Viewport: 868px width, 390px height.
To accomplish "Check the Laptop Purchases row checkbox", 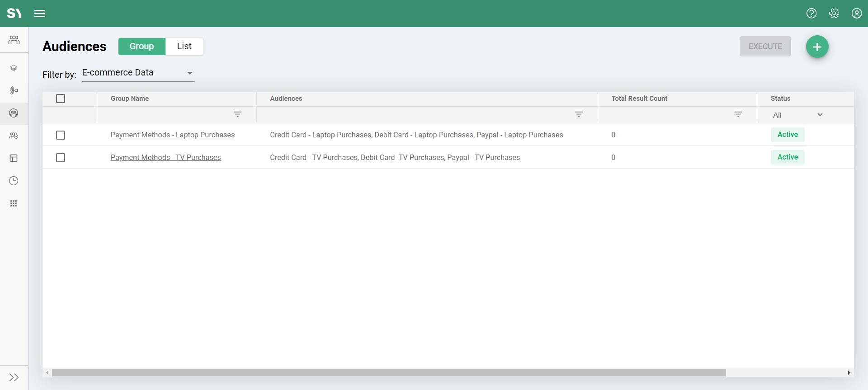I will tap(61, 135).
